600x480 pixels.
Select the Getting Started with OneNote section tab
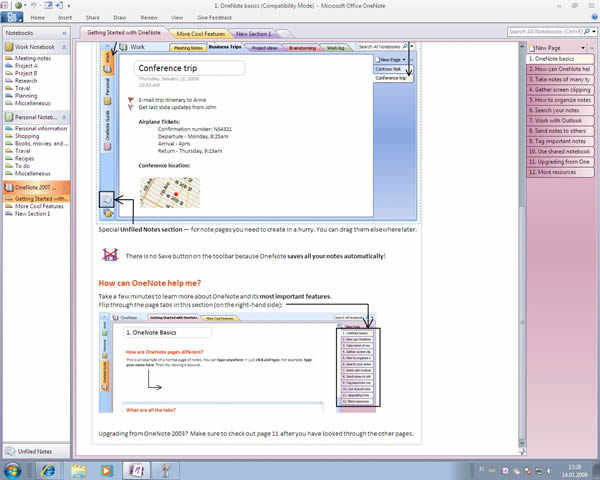pos(124,33)
